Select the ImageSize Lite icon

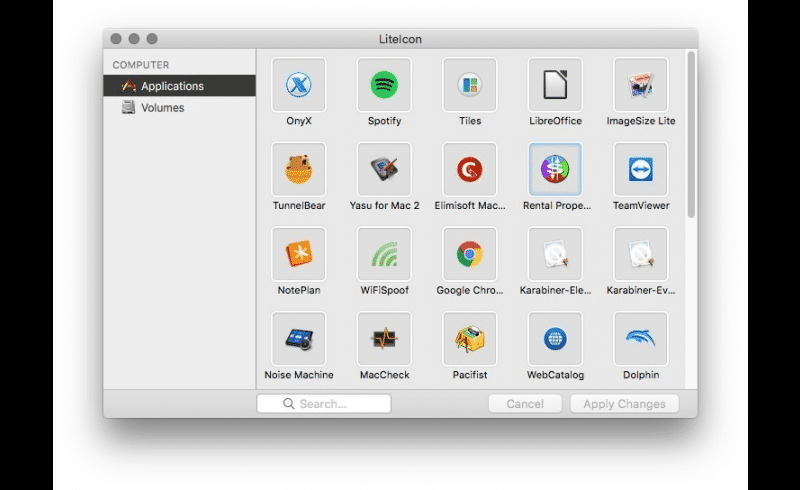[641, 85]
